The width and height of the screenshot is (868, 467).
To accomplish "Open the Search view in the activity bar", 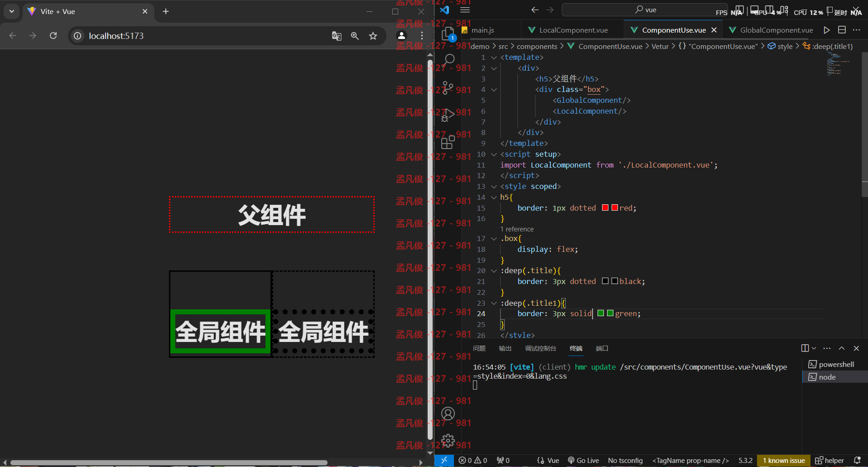I will point(449,59).
